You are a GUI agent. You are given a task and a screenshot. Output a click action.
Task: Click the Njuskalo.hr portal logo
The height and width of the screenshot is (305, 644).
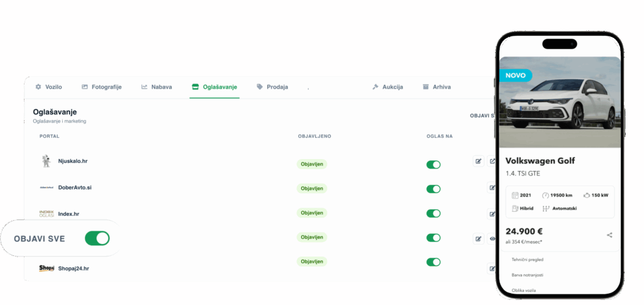47,161
